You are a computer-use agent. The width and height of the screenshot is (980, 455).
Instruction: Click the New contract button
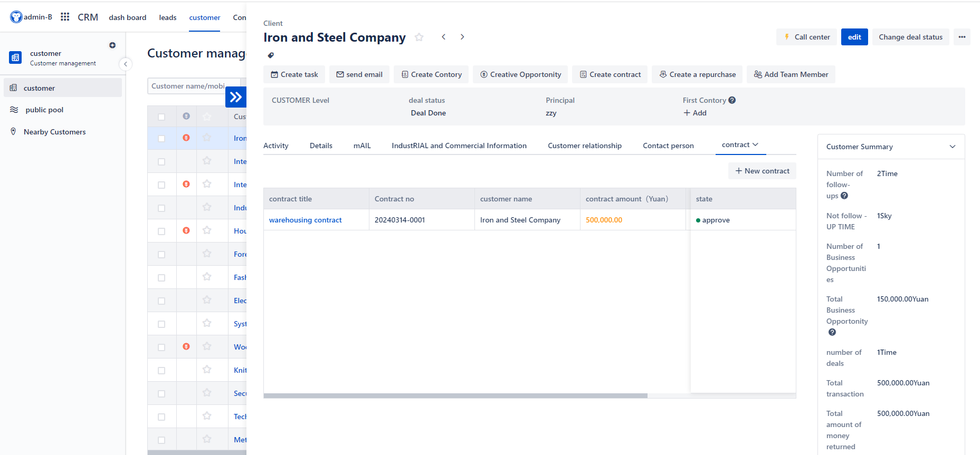click(762, 171)
